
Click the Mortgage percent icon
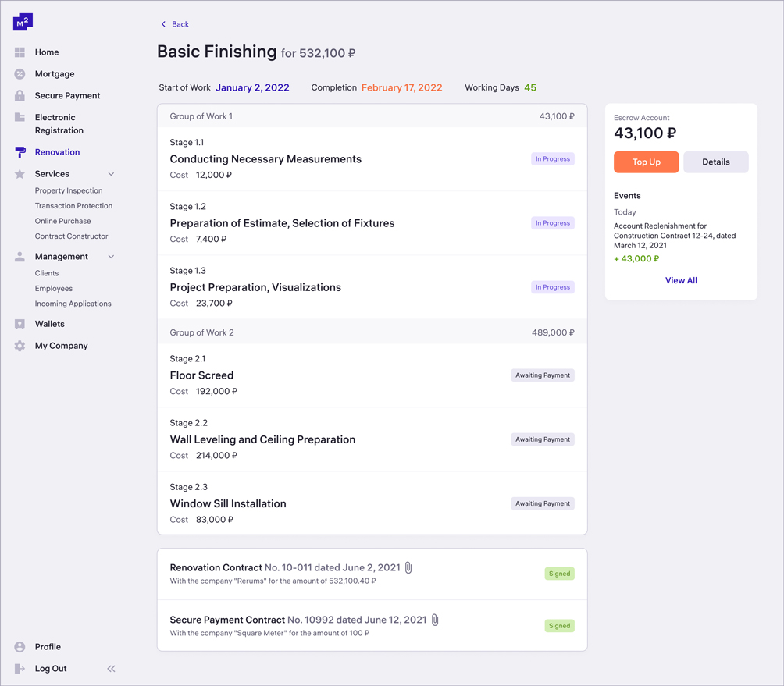coord(20,74)
